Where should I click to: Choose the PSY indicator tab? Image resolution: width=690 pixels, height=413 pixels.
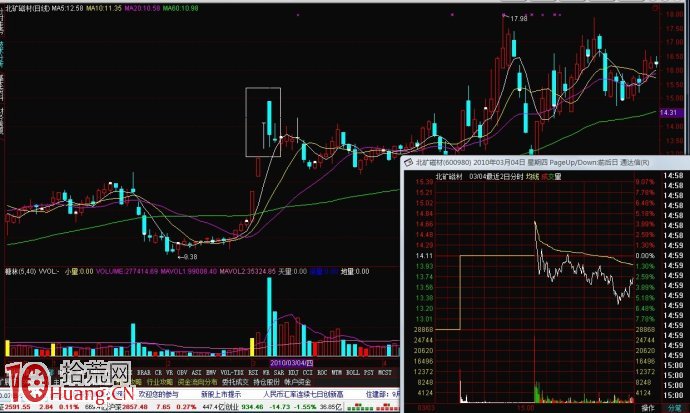(369, 373)
